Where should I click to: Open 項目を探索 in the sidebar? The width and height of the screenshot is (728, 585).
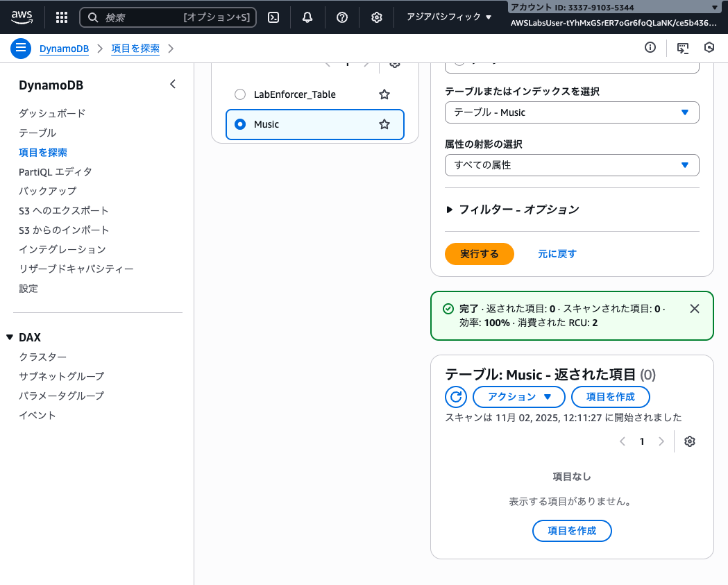pos(43,152)
